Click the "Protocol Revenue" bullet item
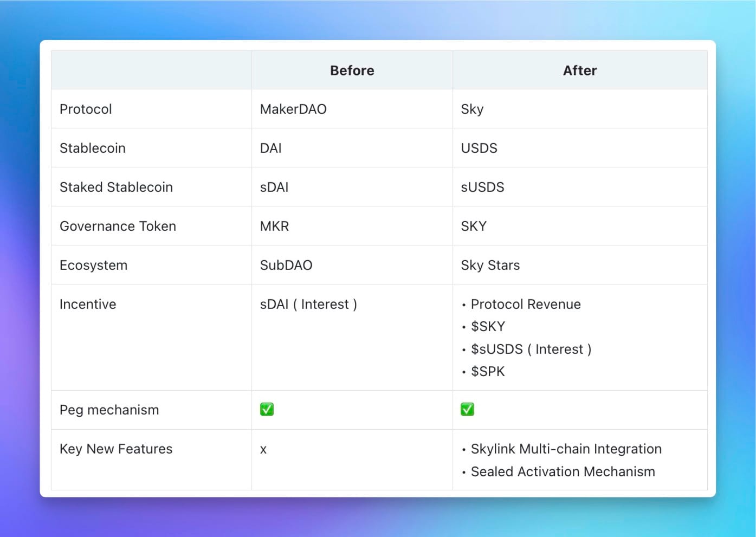756x537 pixels. 526,304
